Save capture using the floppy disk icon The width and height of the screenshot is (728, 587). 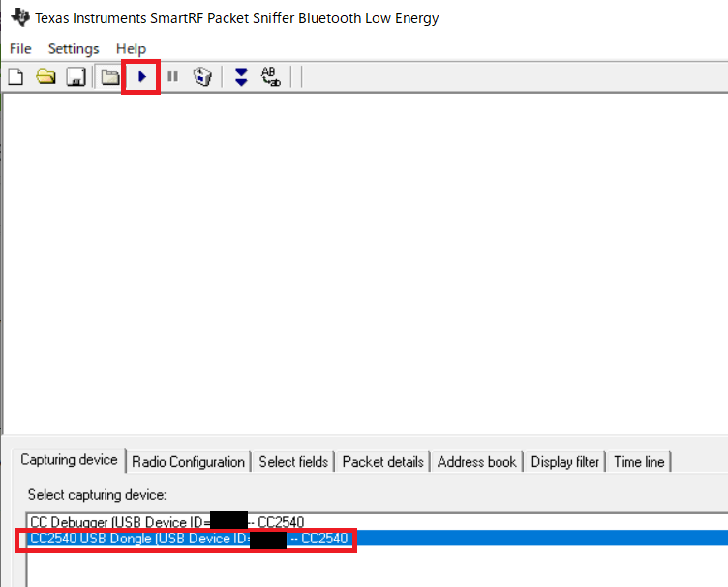76,77
